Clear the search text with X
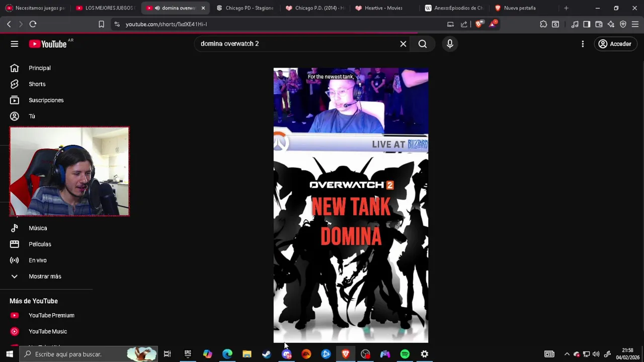This screenshot has width=644, height=362. point(403,44)
